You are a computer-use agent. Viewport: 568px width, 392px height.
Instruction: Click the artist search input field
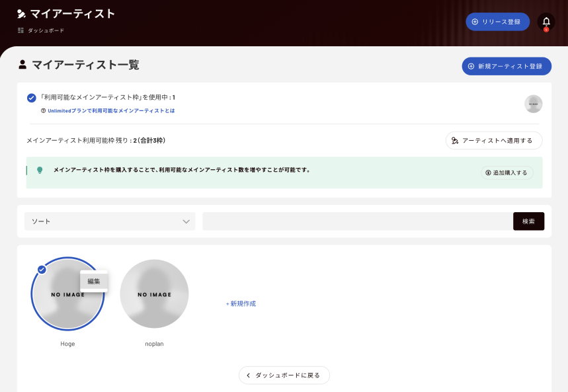pyautogui.click(x=358, y=221)
